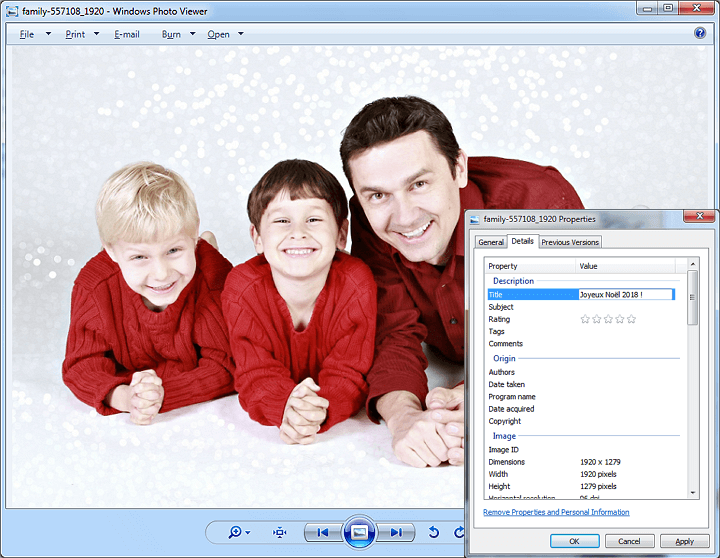This screenshot has height=558, width=720.
Task: Open the Print menu
Action: tap(75, 34)
